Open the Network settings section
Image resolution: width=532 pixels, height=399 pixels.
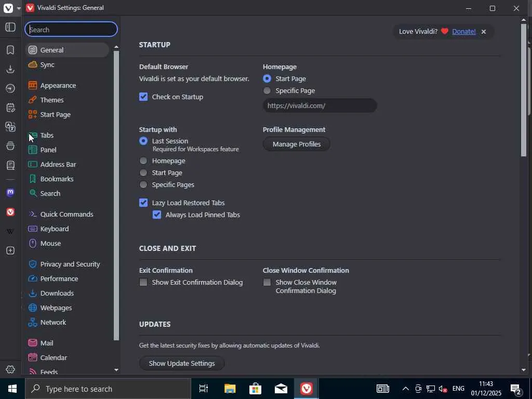pos(67,322)
